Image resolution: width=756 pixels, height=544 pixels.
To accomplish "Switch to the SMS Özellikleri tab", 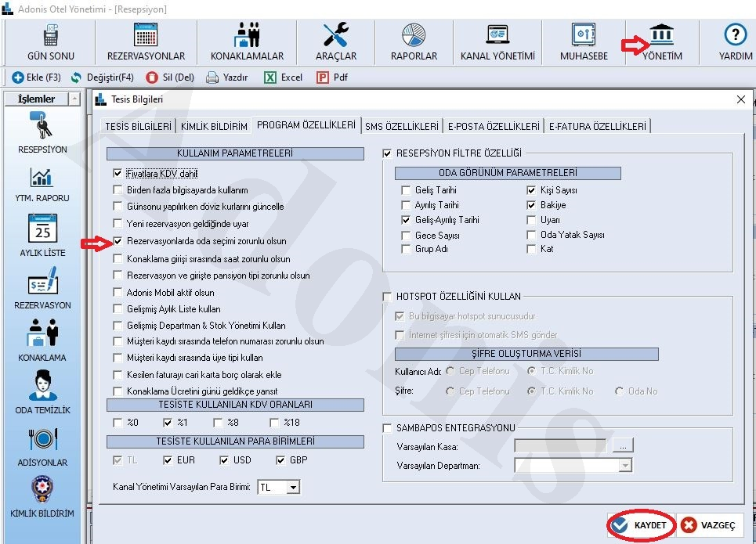I will [401, 126].
